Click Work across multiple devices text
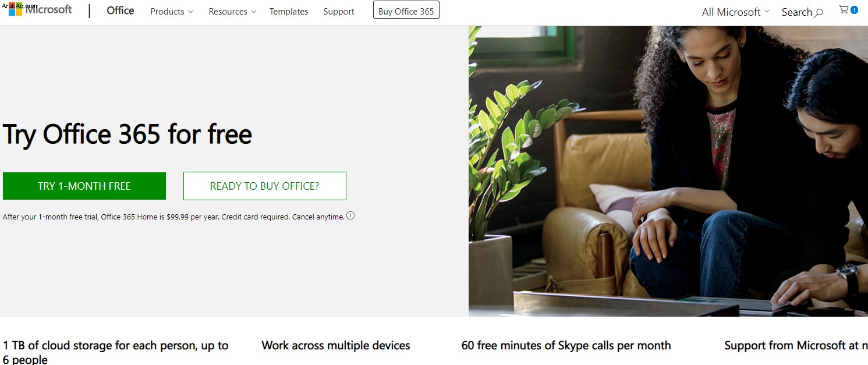The width and height of the screenshot is (868, 365). pos(336,345)
